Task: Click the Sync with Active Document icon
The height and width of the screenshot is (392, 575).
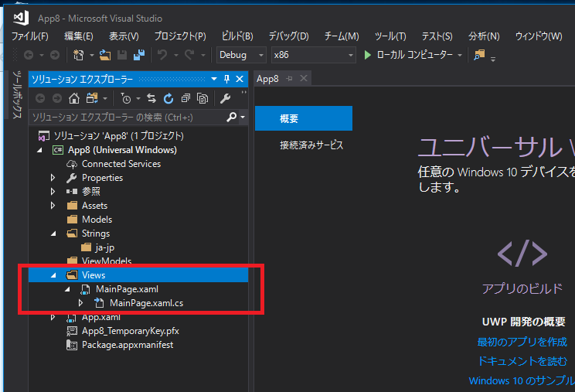Action: point(151,98)
